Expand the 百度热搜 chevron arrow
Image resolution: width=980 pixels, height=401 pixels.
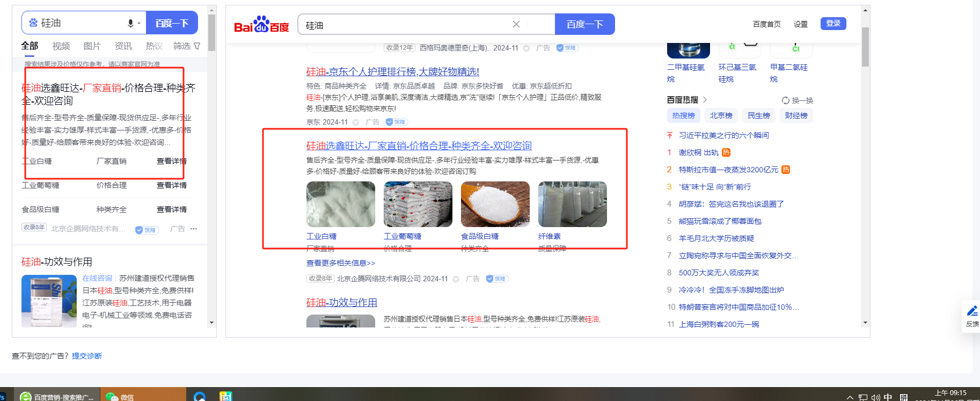pos(705,100)
